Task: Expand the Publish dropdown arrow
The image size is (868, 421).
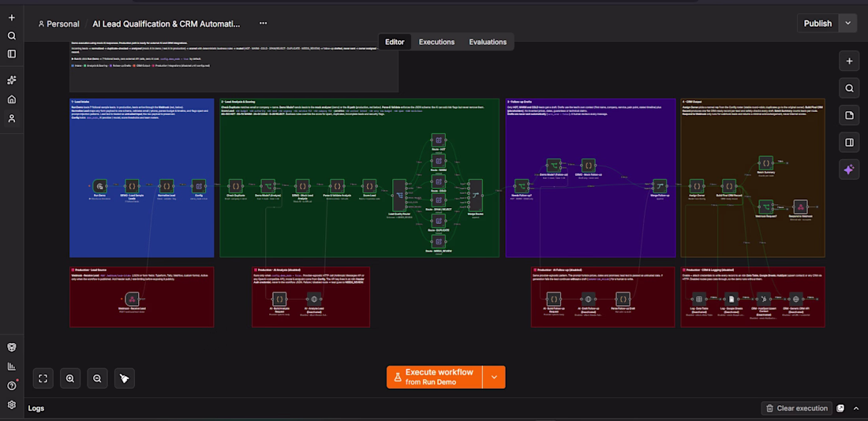Action: 847,23
